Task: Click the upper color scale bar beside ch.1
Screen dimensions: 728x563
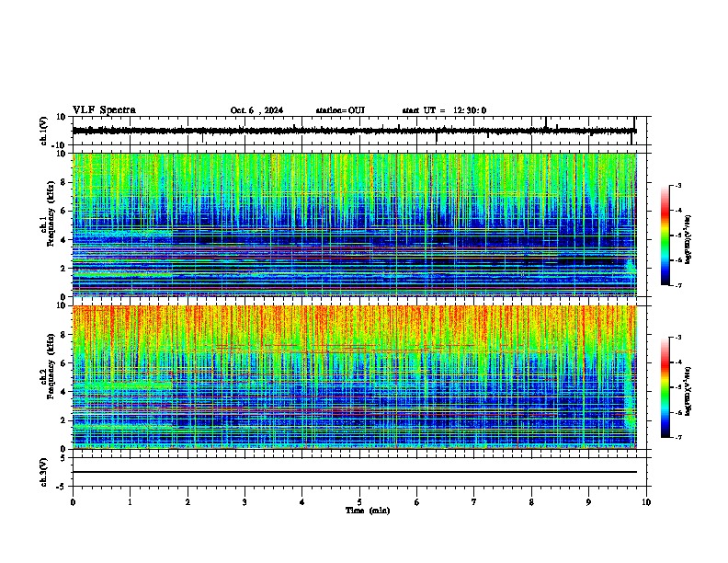Action: coord(665,235)
